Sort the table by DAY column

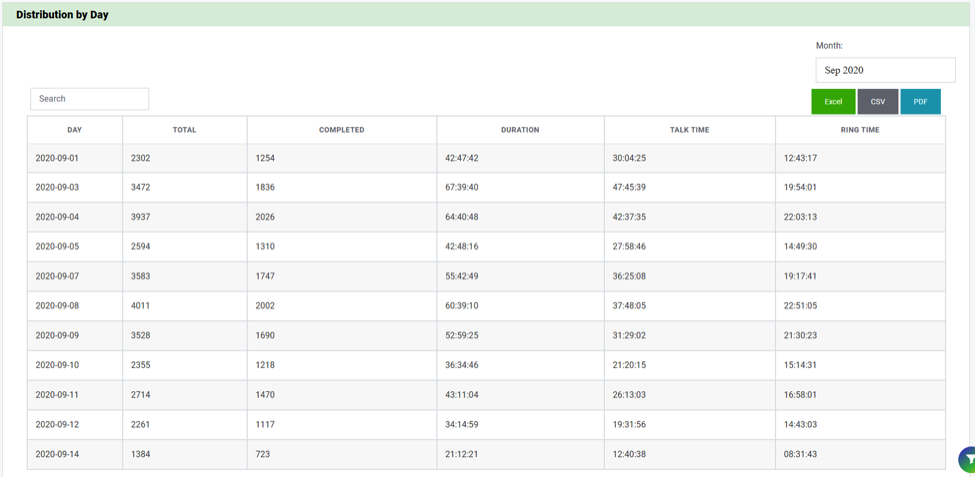75,130
